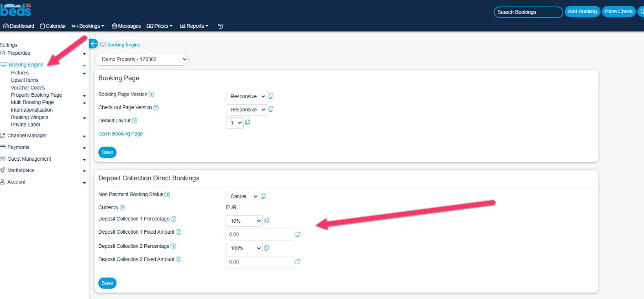Open the Prices menu

click(x=159, y=26)
